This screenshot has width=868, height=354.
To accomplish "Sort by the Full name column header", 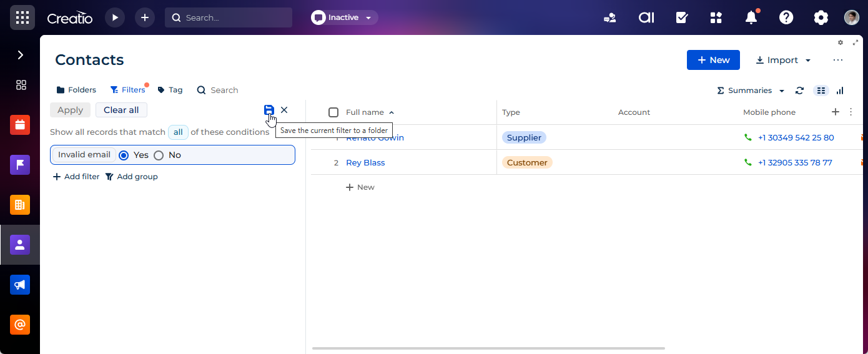I will click(365, 112).
